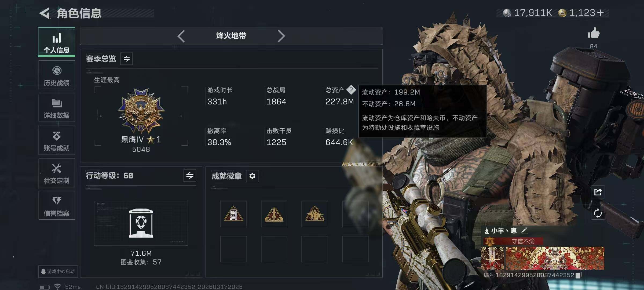
Task: Click the rotate refresh character icon
Action: [x=598, y=213]
